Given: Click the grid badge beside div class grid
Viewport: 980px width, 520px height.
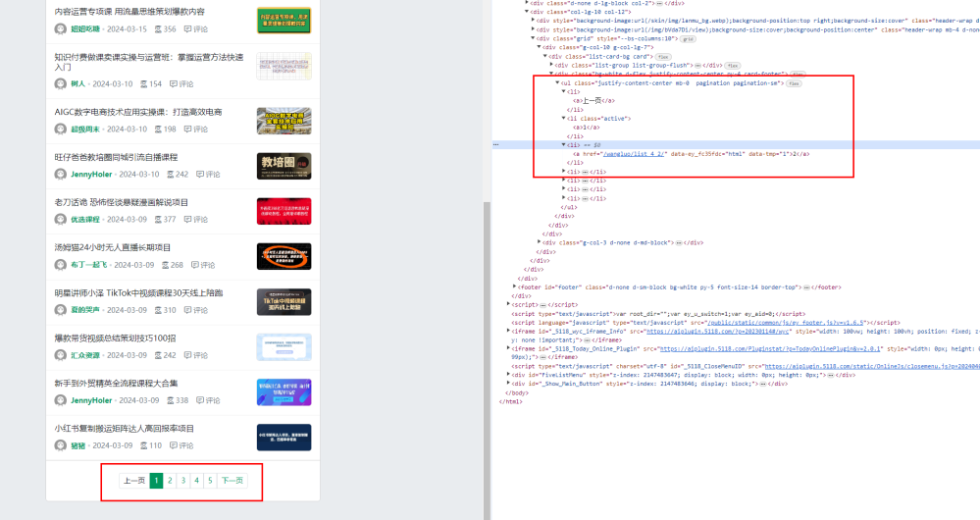Looking at the screenshot, I should pos(688,38).
